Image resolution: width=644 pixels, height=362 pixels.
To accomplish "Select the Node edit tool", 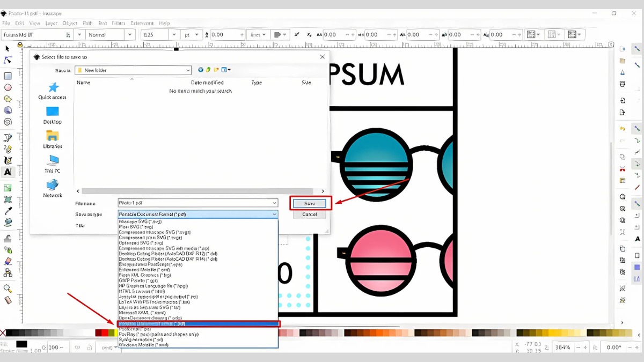I will tap(8, 60).
